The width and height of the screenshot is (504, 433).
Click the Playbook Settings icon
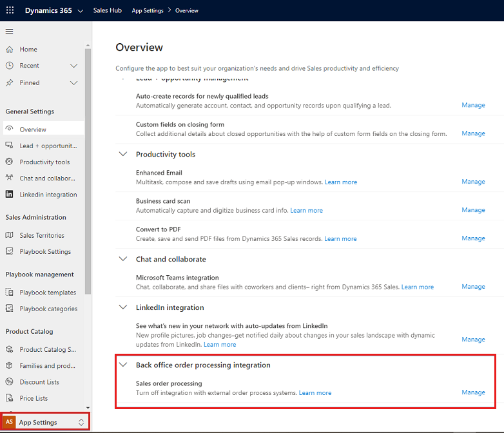pos(9,251)
